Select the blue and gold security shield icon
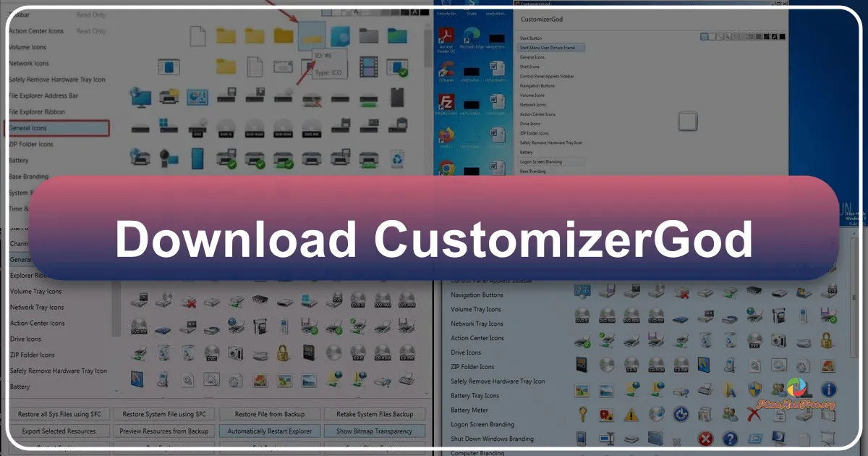The height and width of the screenshot is (456, 868). point(753,388)
